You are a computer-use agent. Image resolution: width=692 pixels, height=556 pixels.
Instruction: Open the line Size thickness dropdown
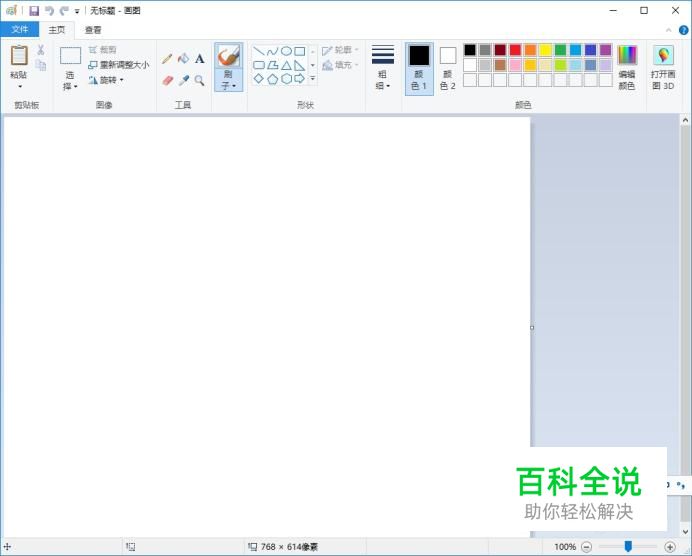(383, 68)
